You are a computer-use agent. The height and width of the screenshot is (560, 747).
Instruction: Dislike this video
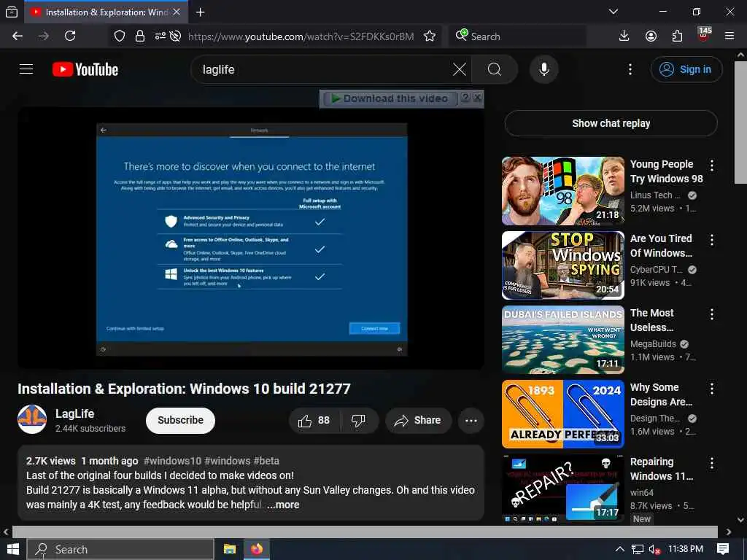click(x=359, y=421)
